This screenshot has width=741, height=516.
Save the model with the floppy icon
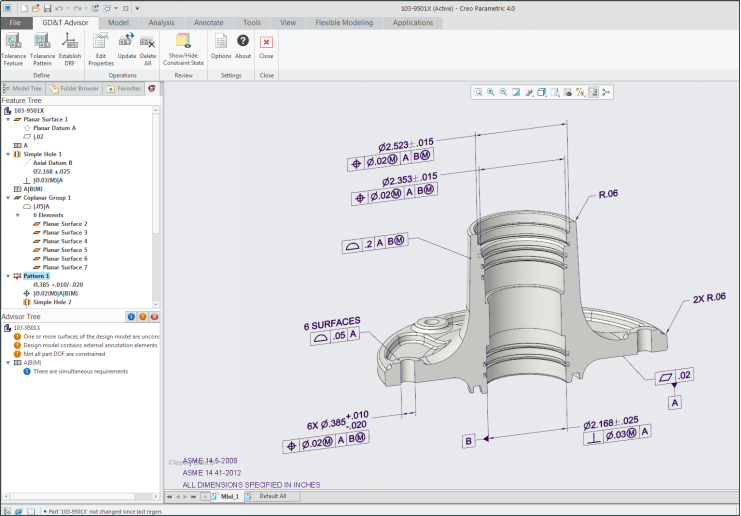coord(47,8)
